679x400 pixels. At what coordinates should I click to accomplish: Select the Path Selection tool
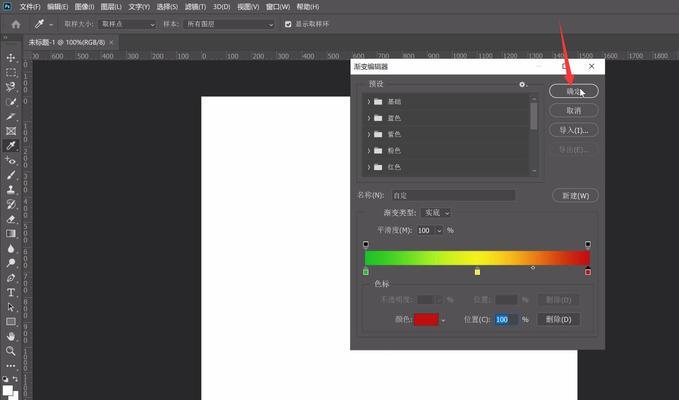tap(11, 307)
